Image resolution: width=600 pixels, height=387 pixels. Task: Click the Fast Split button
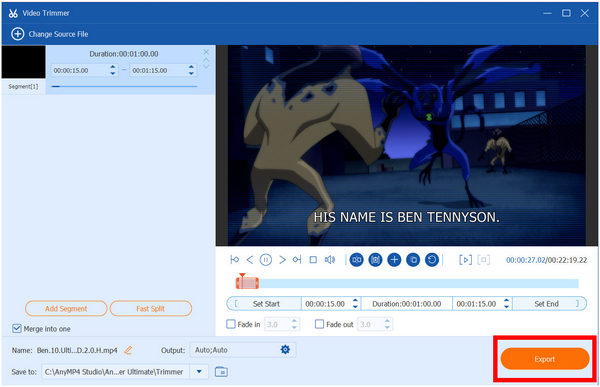click(x=150, y=309)
